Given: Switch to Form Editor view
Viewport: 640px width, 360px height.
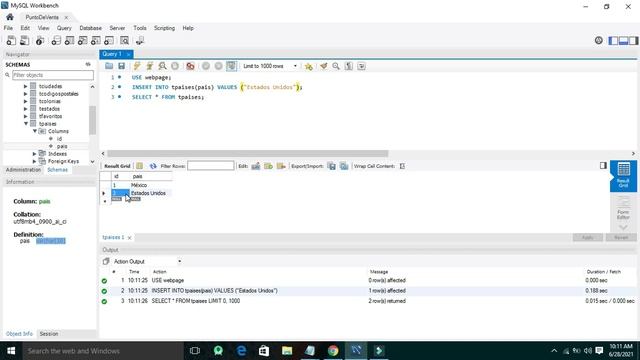Looking at the screenshot, I should (623, 207).
